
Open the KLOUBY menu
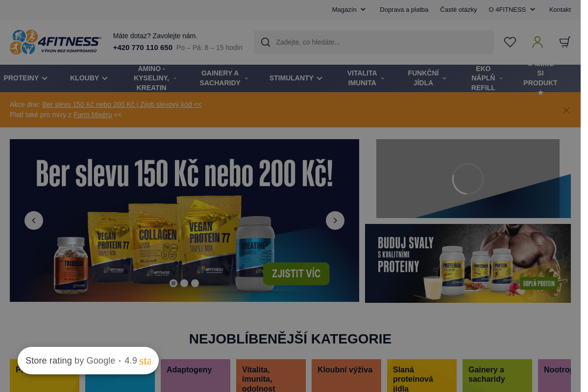pos(89,78)
